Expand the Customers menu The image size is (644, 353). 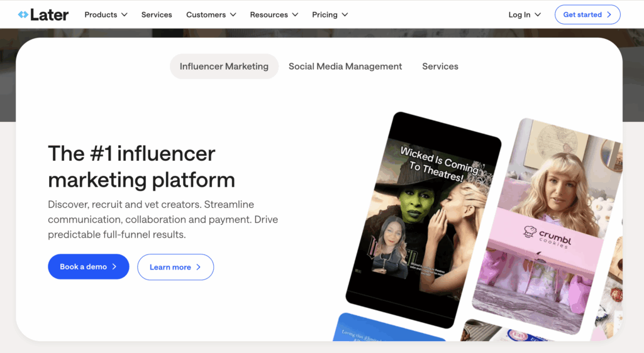[x=211, y=14]
